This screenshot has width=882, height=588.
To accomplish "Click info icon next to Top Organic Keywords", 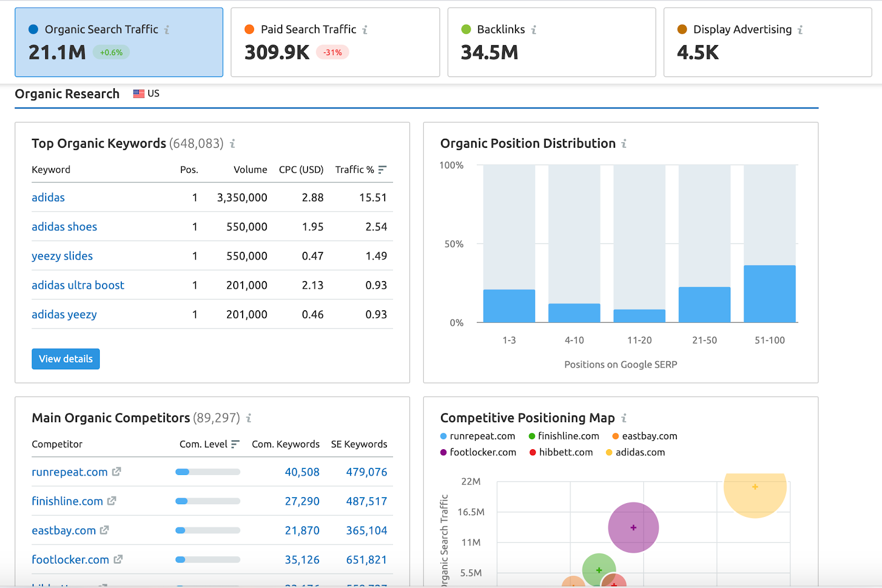I will (233, 144).
